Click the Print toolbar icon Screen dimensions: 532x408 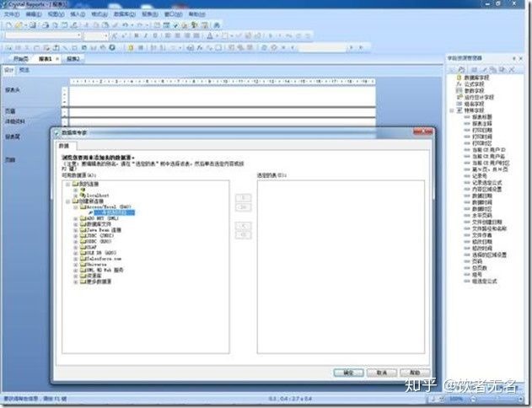click(x=46, y=25)
